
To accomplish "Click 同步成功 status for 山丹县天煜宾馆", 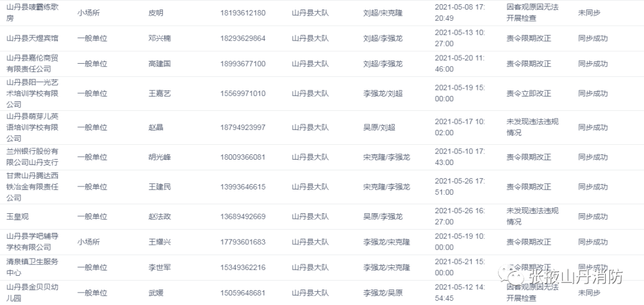I will click(593, 38).
